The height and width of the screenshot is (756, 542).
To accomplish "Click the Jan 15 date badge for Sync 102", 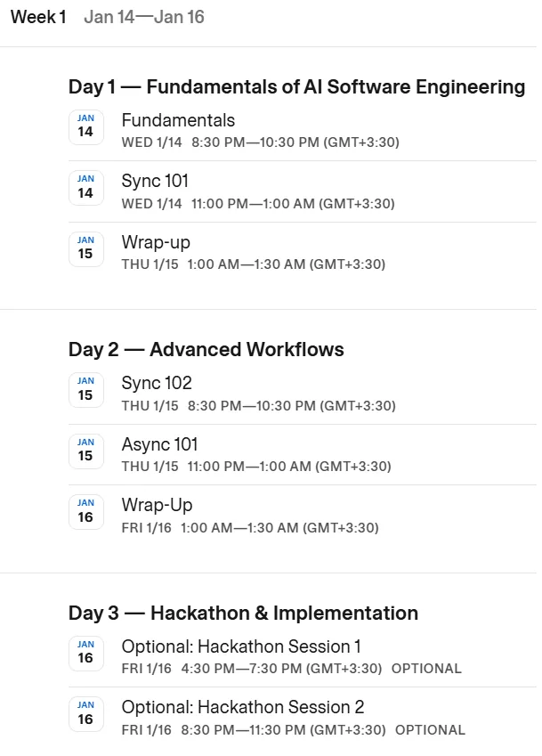I will coord(85,390).
